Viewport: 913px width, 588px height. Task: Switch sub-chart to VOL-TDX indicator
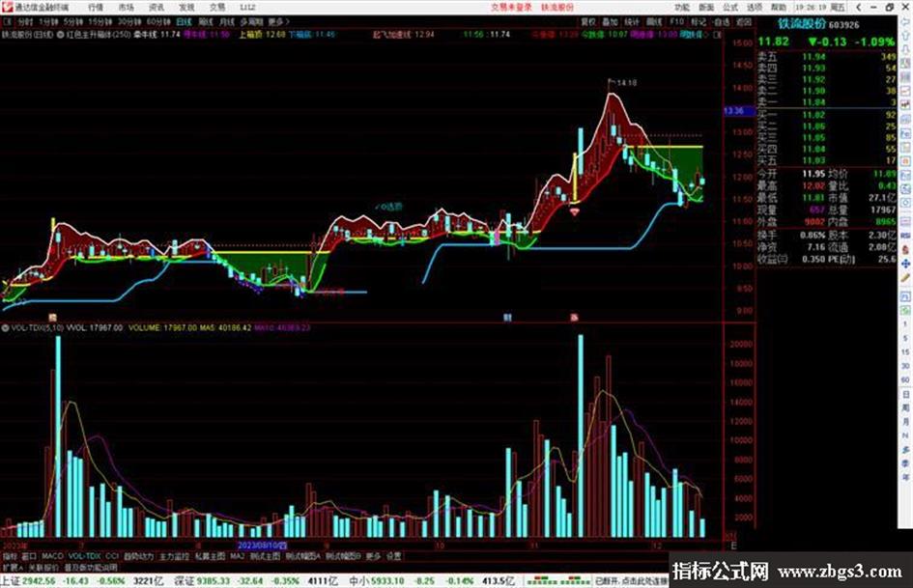(84, 556)
